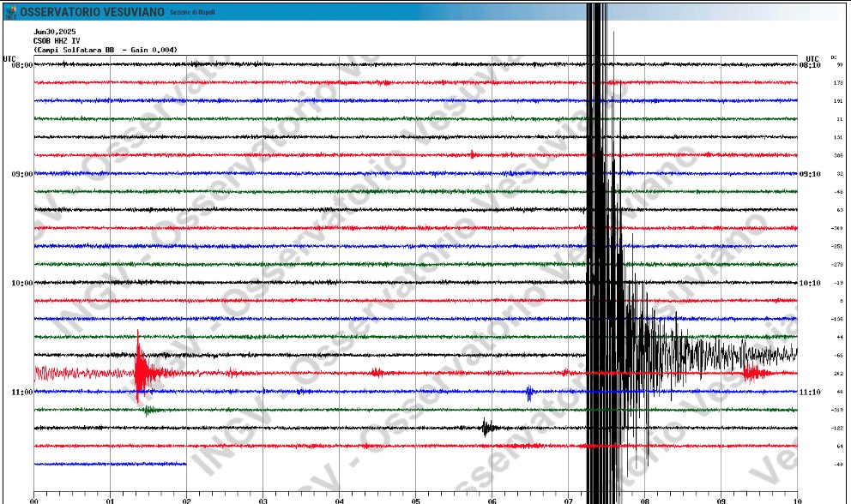Click station label "CSOB HHZ IV"
This screenshot has height=504, width=851.
point(57,40)
